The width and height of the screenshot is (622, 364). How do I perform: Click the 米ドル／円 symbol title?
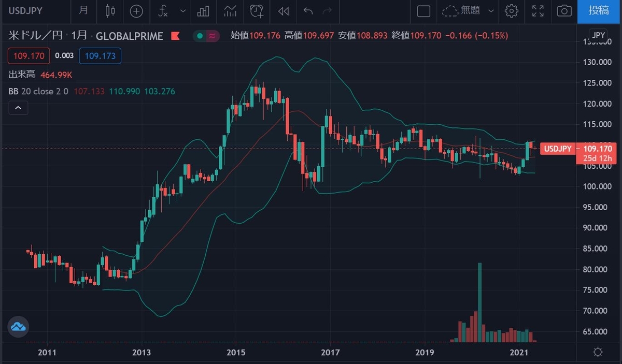(x=35, y=36)
